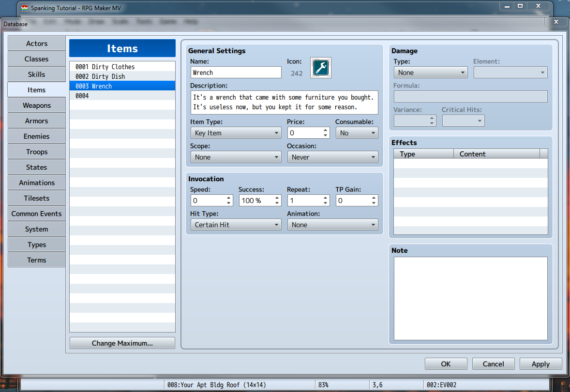The height and width of the screenshot is (392, 570).
Task: Click the Effects Type column header
Action: pyautogui.click(x=423, y=154)
